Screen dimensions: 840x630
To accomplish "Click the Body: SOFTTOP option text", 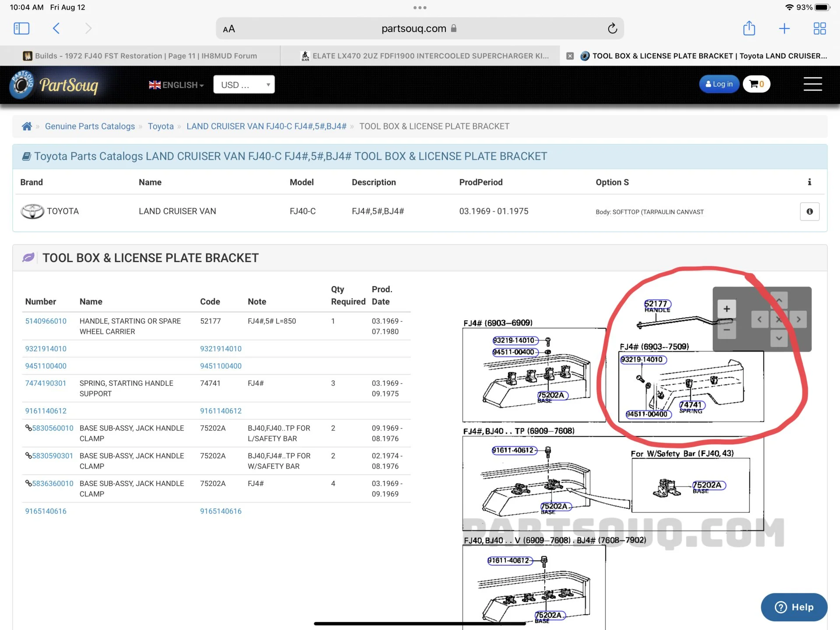I will click(650, 212).
